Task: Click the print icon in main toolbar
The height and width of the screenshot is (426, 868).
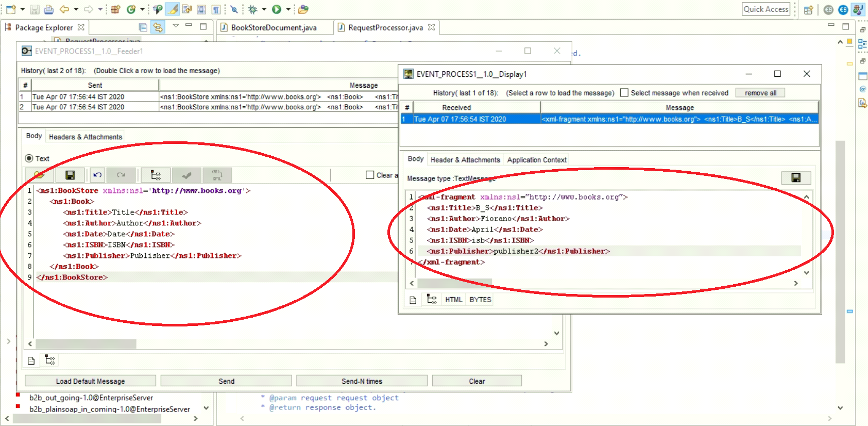Action: (48, 9)
